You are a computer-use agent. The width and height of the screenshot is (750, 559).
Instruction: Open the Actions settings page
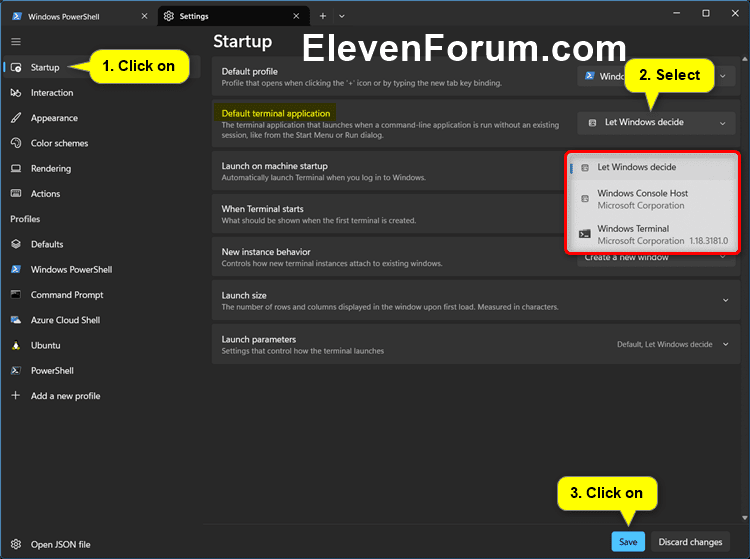[101, 194]
